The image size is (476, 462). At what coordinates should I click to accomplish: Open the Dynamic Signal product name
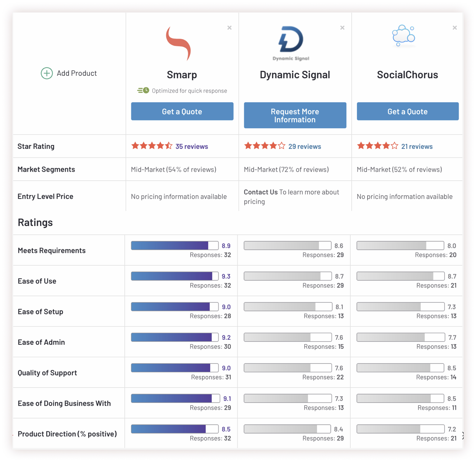(x=295, y=75)
